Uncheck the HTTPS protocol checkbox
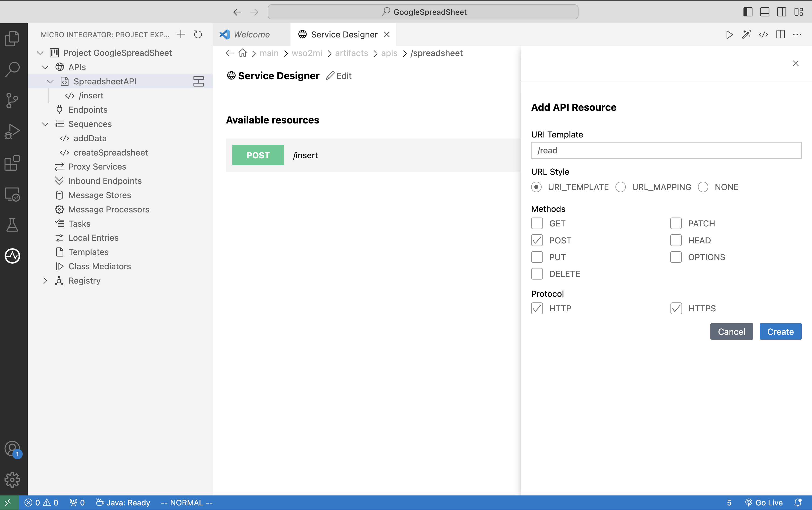The width and height of the screenshot is (812, 510). tap(676, 308)
